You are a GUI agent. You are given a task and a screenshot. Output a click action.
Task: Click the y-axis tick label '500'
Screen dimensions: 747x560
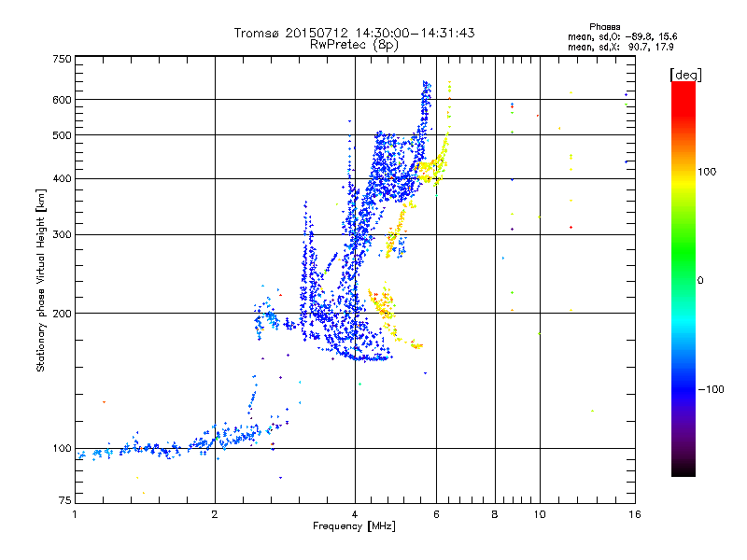(63, 135)
